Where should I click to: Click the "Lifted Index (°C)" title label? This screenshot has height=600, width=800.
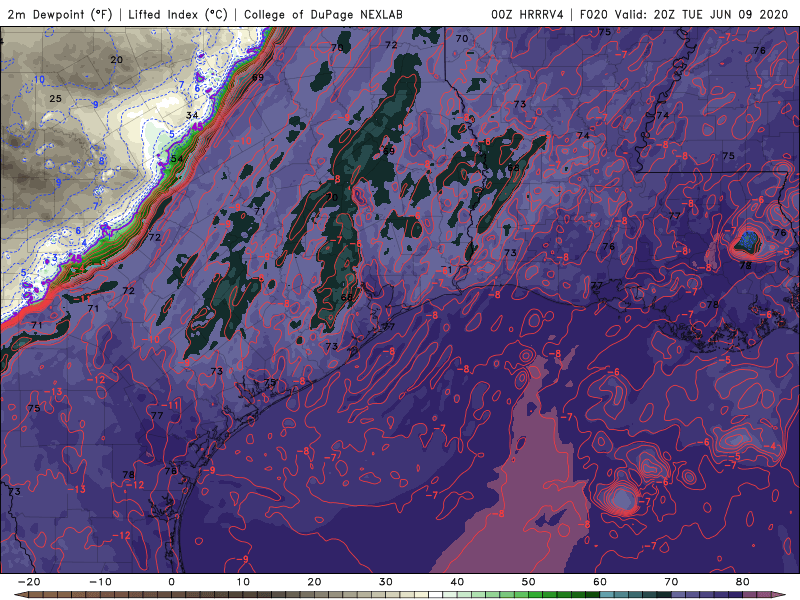click(x=178, y=14)
